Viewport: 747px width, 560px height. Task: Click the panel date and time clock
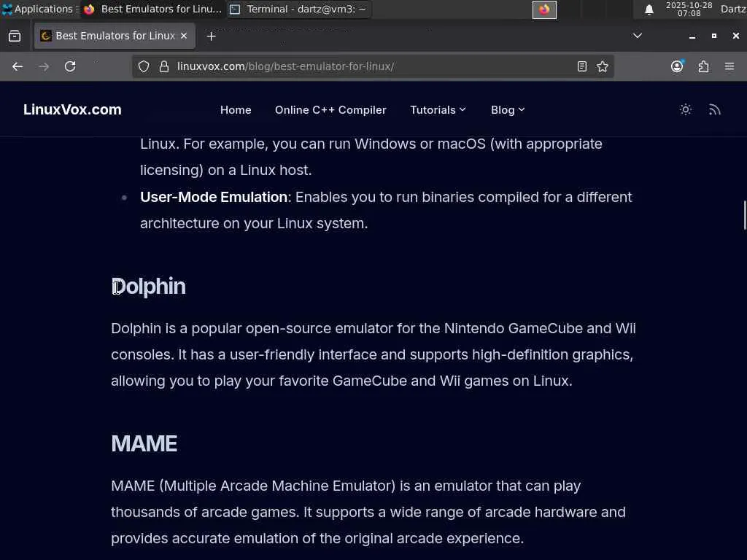pos(689,9)
